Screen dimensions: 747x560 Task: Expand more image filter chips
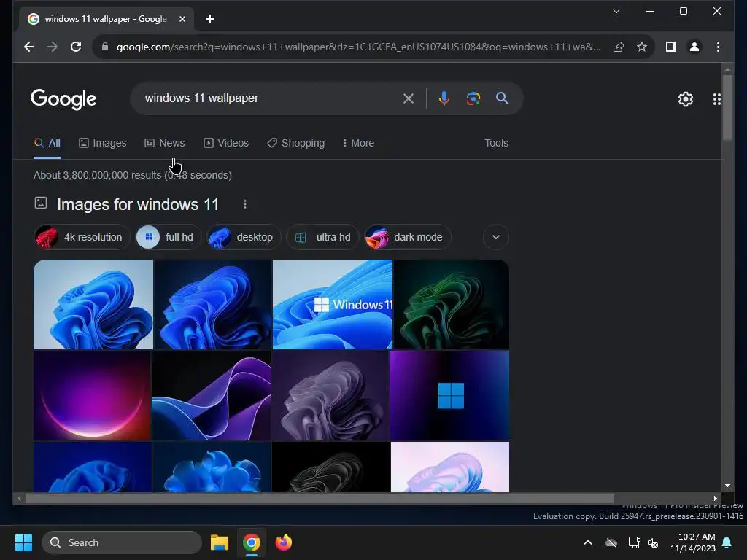coord(496,237)
